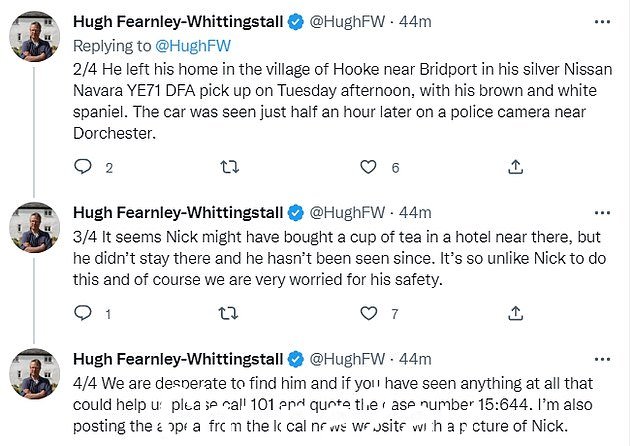Retweet the 3/4 tweet about Nick

228,313
